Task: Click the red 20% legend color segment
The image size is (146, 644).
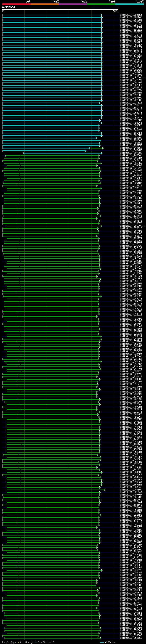Action: tap(16, 4)
